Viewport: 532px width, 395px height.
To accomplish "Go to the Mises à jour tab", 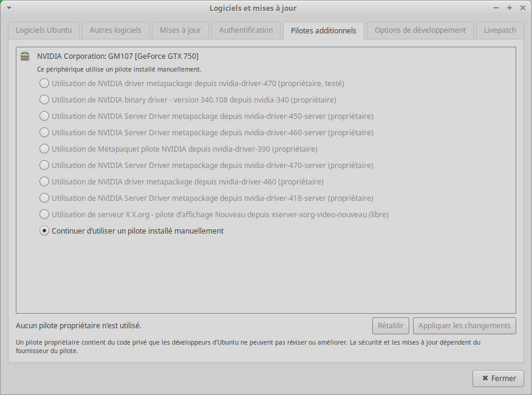I will (180, 30).
